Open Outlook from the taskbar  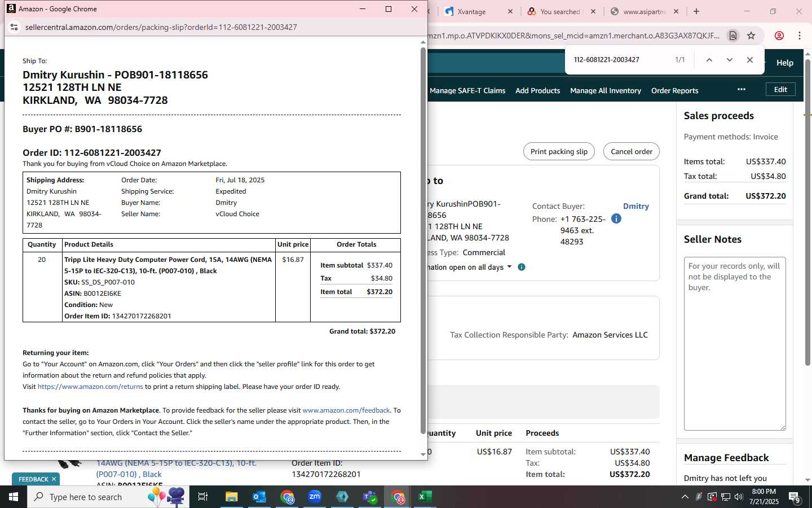(x=259, y=497)
